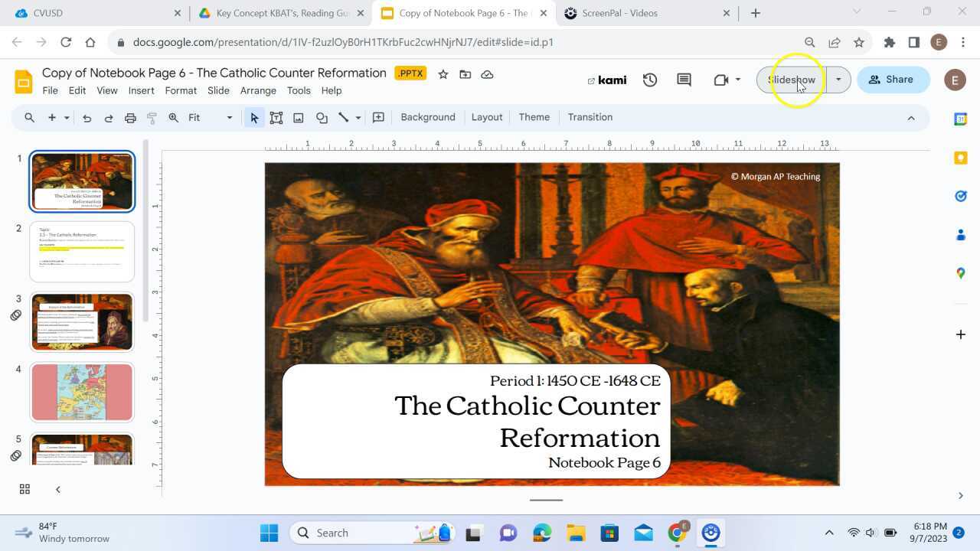980x551 pixels.
Task: Open Google Tasks in the side panel
Action: coord(961,196)
